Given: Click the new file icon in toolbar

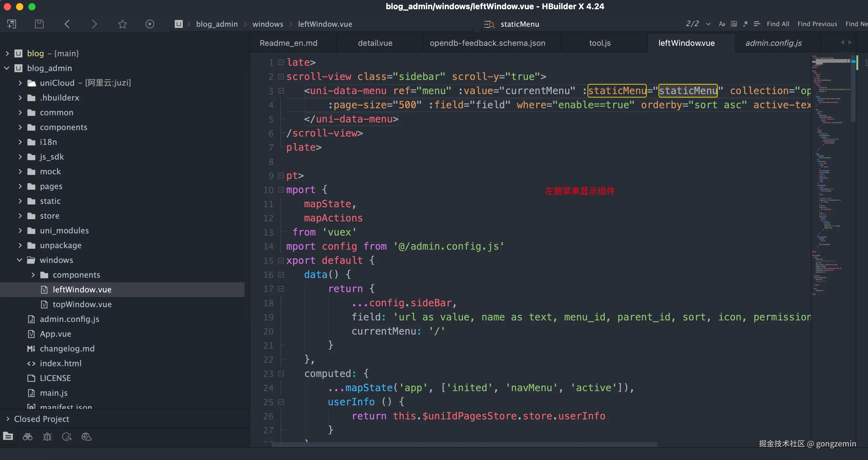Looking at the screenshot, I should click(11, 24).
